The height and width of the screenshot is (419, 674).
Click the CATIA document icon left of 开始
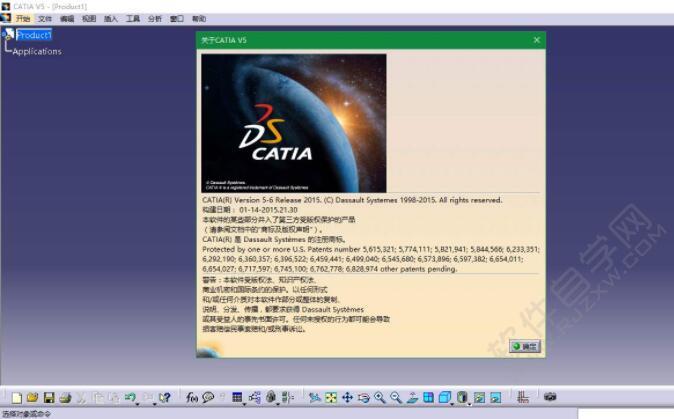6,18
